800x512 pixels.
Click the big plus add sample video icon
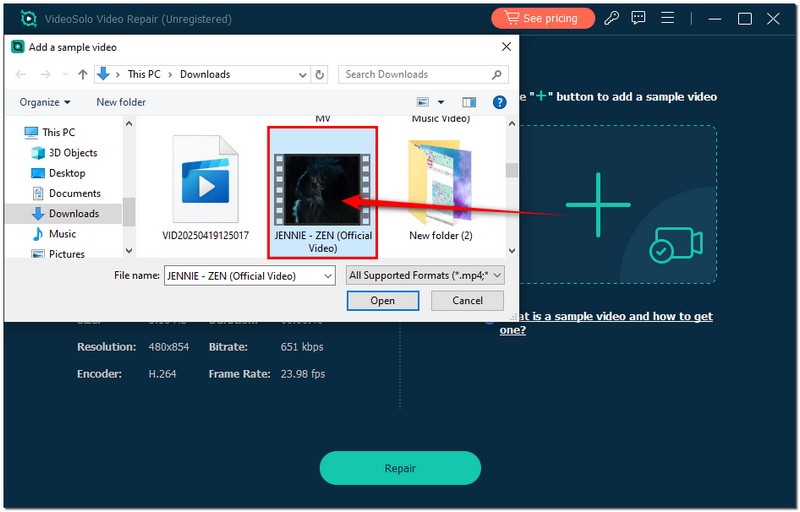(598, 205)
